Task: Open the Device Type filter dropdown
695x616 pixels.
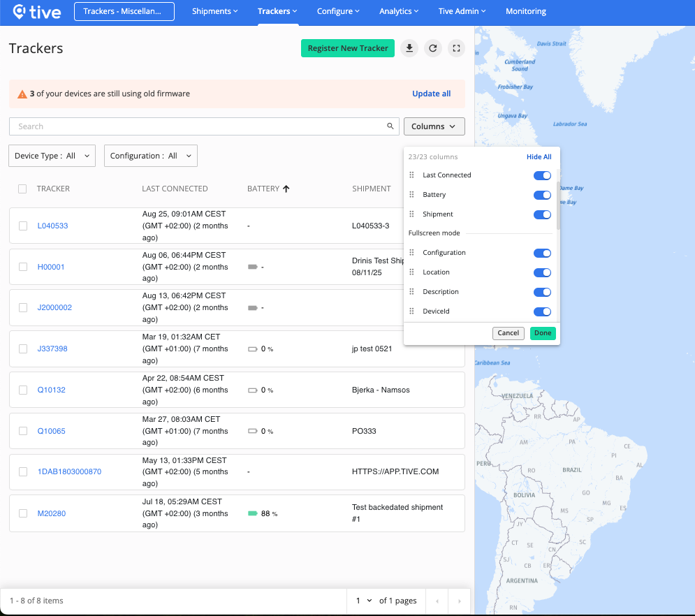Action: 52,156
